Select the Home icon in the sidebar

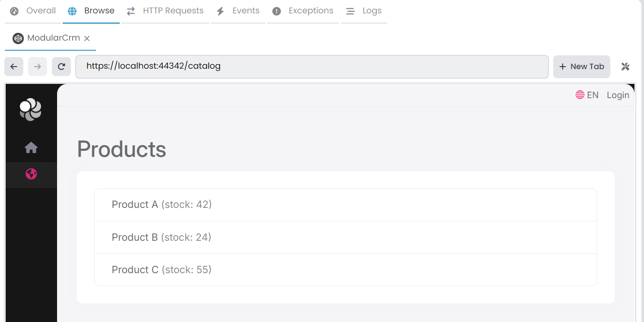(x=31, y=147)
